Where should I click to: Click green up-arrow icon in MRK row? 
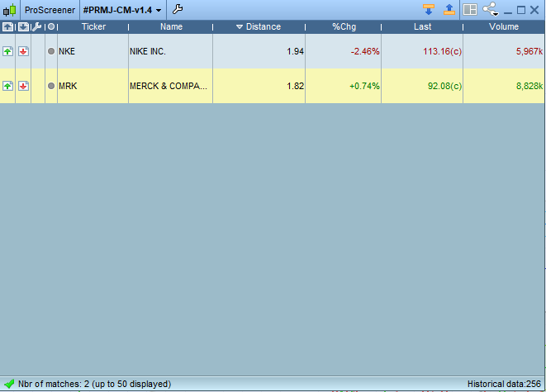pos(7,86)
